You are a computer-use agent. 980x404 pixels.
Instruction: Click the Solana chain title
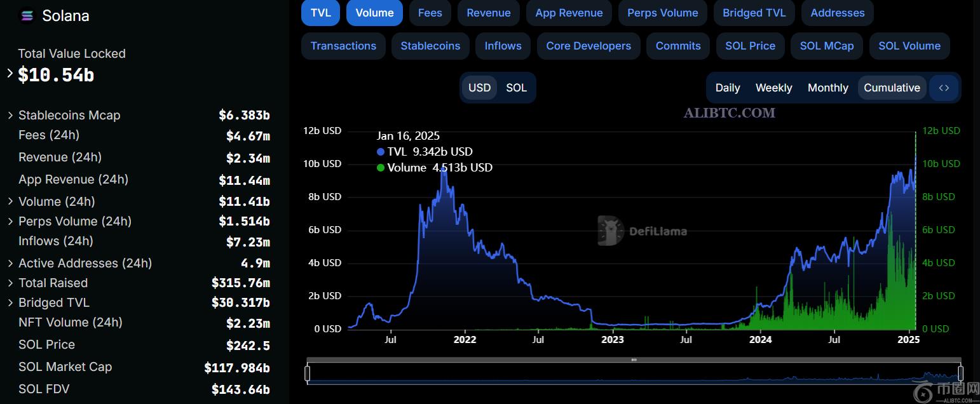coord(65,16)
